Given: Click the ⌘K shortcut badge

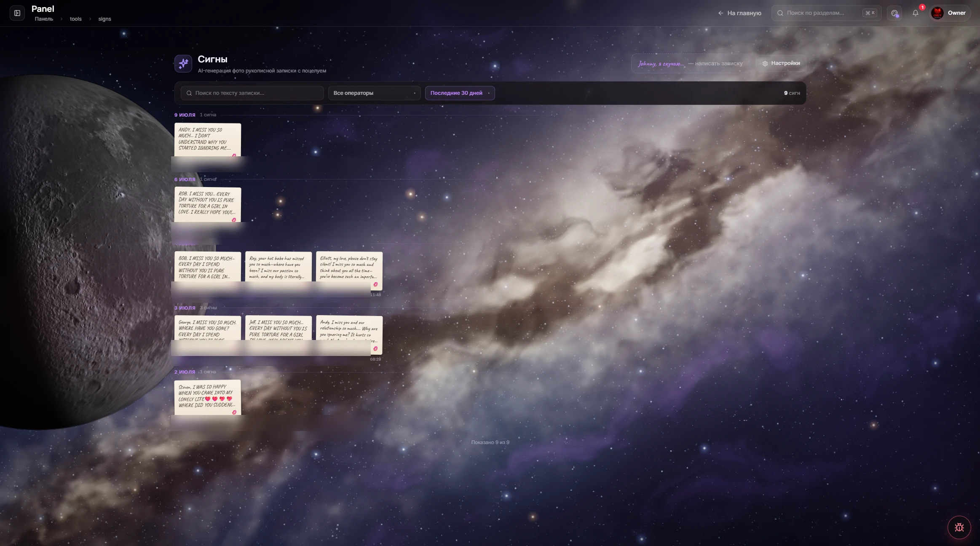Looking at the screenshot, I should point(870,13).
